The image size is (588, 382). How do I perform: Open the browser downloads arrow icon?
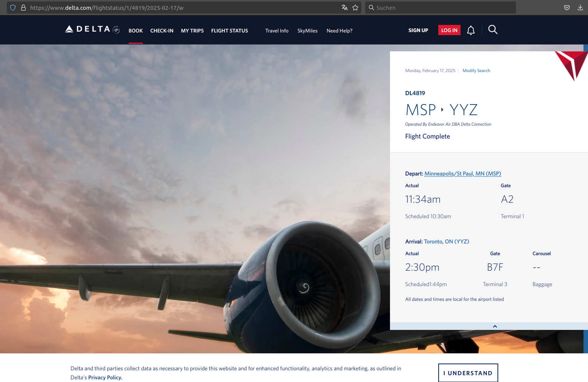click(x=580, y=8)
